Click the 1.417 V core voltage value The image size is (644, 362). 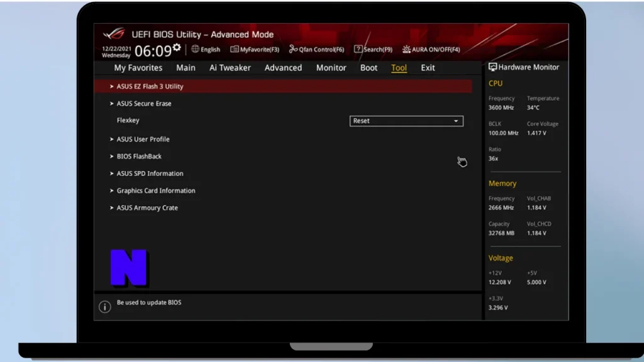pos(536,133)
